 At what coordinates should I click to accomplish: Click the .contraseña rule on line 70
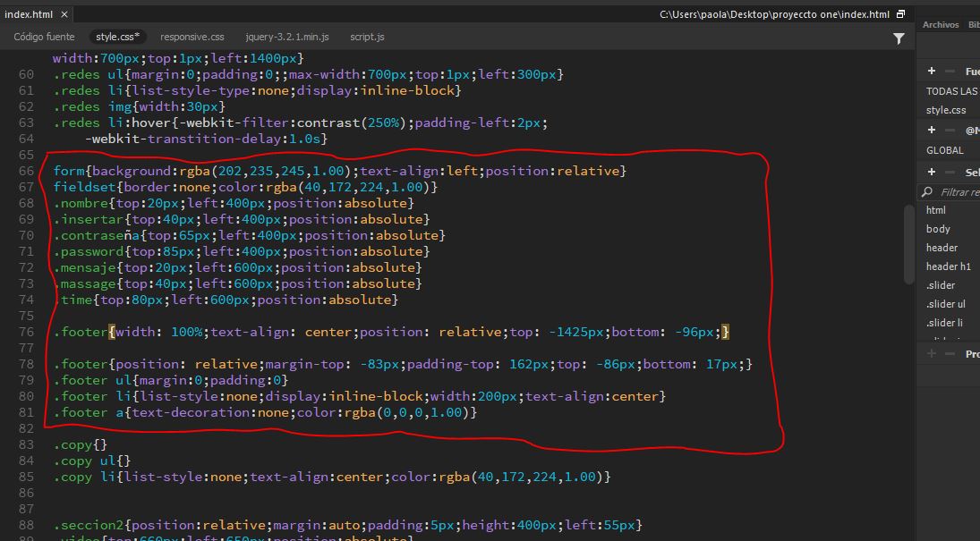[250, 235]
